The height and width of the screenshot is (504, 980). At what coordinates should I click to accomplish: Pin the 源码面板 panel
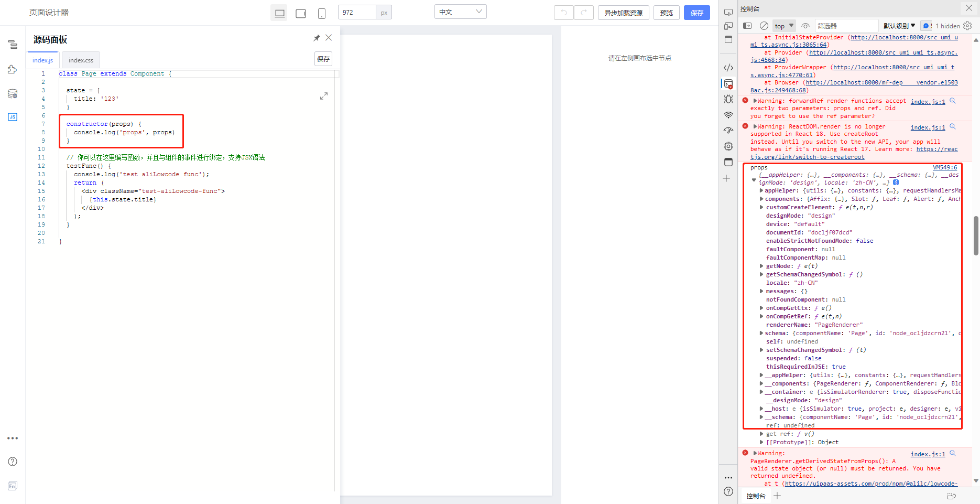(x=317, y=37)
